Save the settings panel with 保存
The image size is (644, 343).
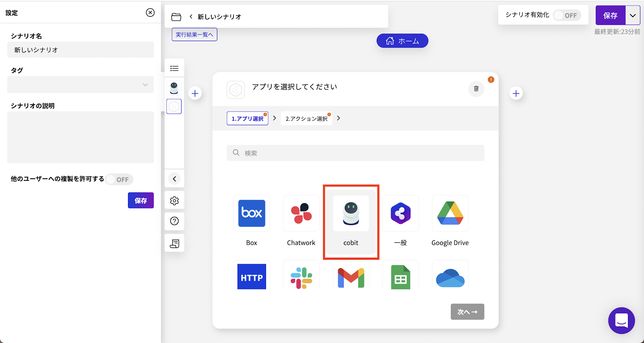click(x=141, y=200)
